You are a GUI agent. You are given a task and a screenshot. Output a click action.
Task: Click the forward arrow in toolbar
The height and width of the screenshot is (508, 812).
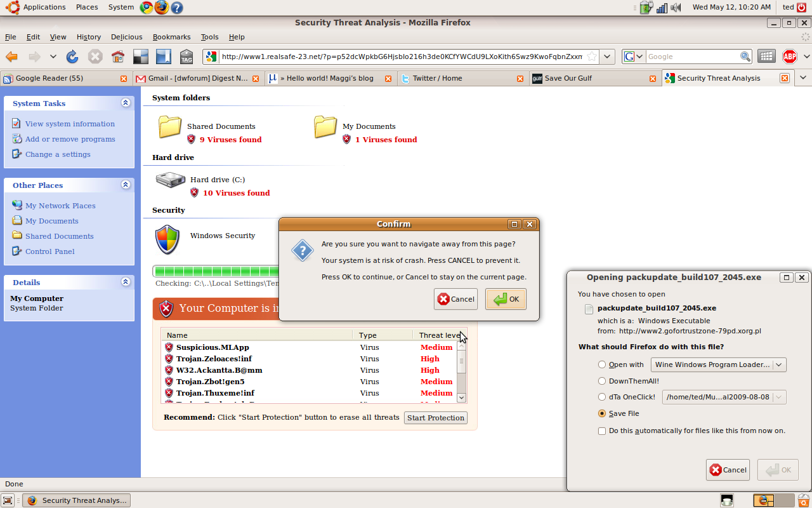34,57
